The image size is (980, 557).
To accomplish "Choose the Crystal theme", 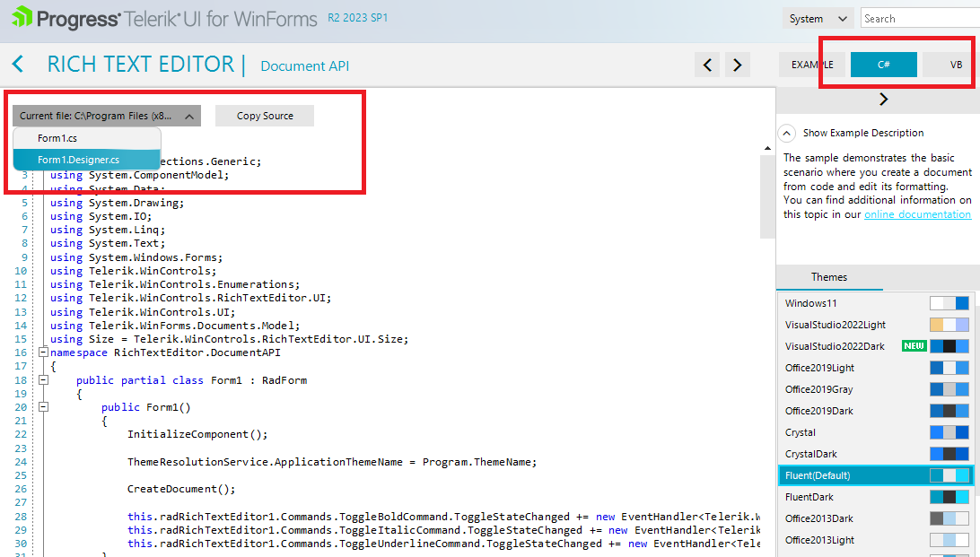I will pos(875,432).
